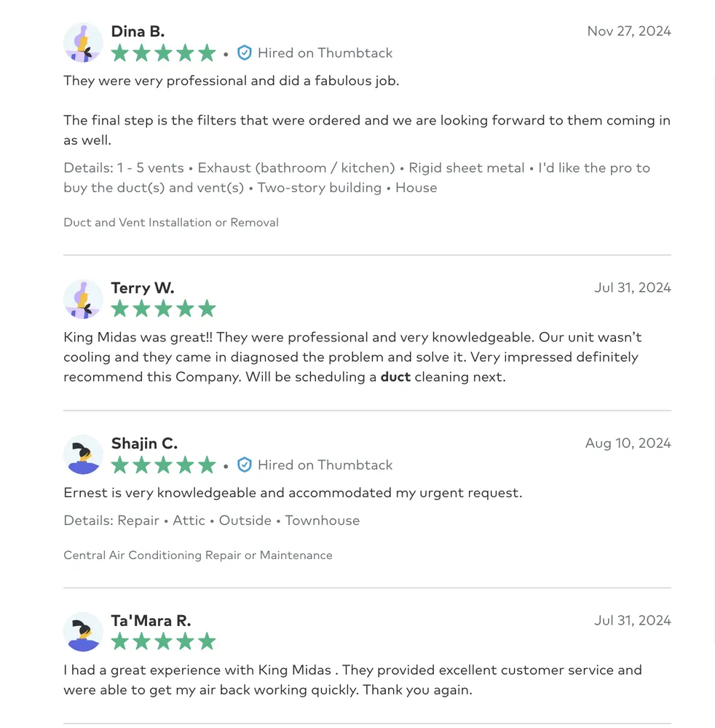The image size is (715, 728).
Task: Click the Dina B. reviewer name
Action: coord(138,31)
